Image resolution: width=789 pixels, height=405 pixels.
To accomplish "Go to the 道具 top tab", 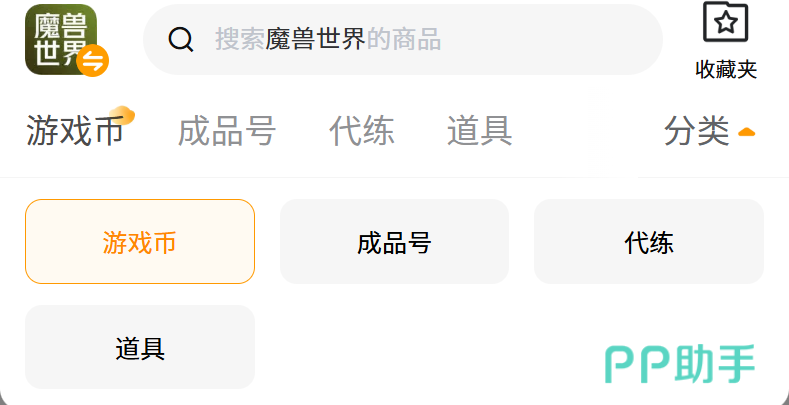I will [480, 131].
